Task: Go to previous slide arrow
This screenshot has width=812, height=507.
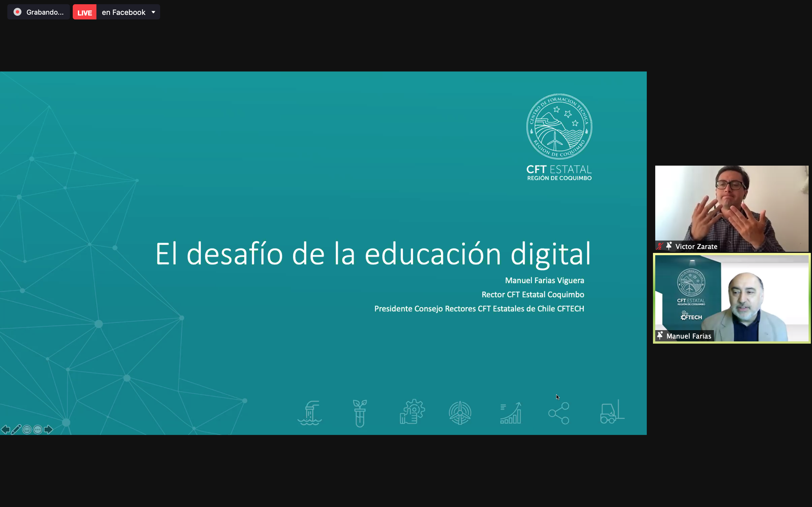Action: pos(5,430)
